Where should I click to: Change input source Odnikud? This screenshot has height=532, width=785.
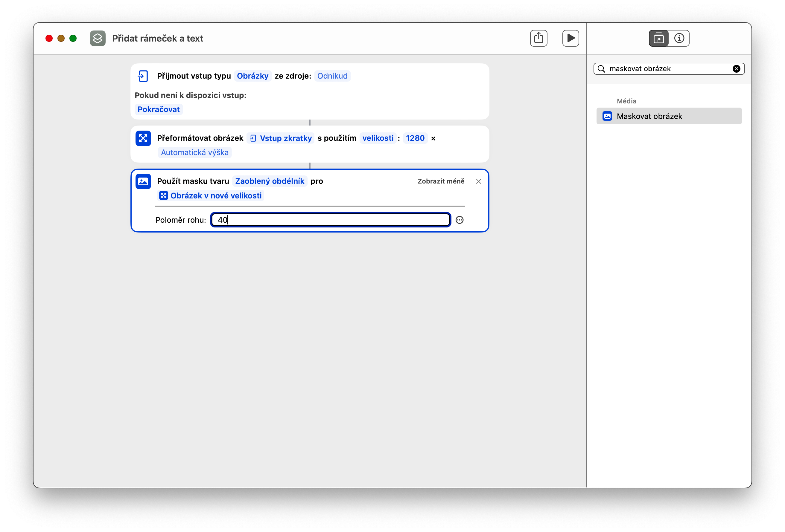332,76
